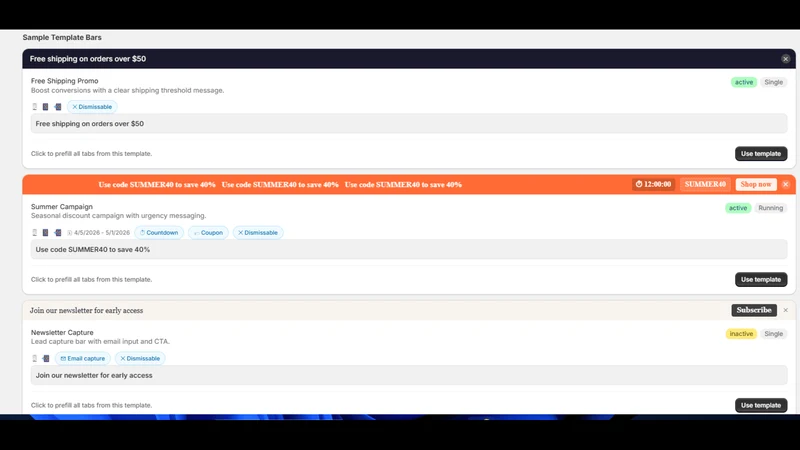800x450 pixels.
Task: Click the Dismissable tag in Summer Campaign
Action: pyautogui.click(x=258, y=233)
